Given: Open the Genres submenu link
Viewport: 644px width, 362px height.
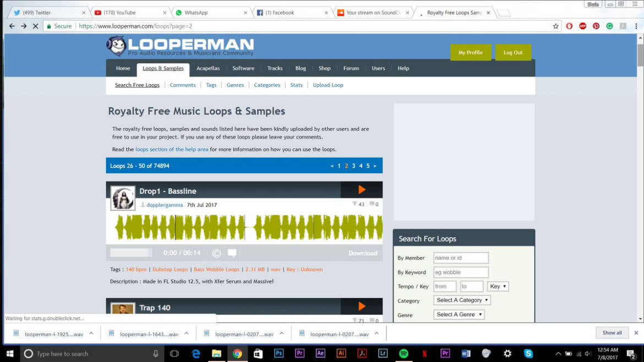Looking at the screenshot, I should (236, 85).
